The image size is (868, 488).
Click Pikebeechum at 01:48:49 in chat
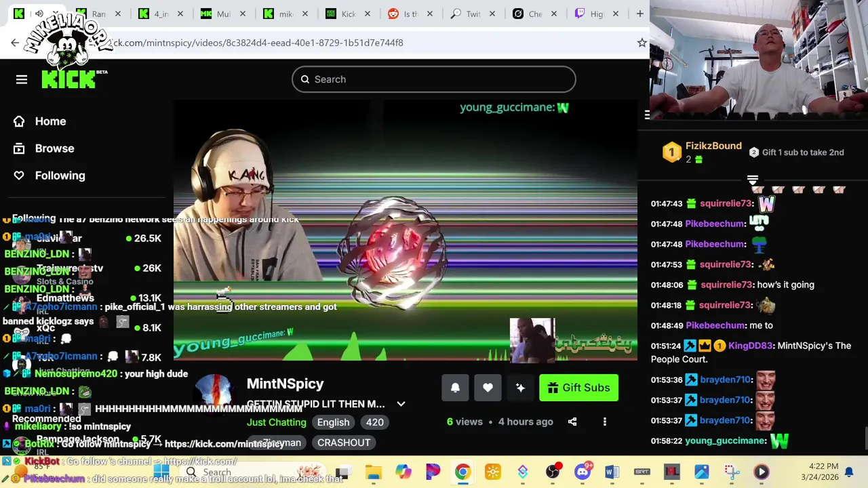point(715,325)
